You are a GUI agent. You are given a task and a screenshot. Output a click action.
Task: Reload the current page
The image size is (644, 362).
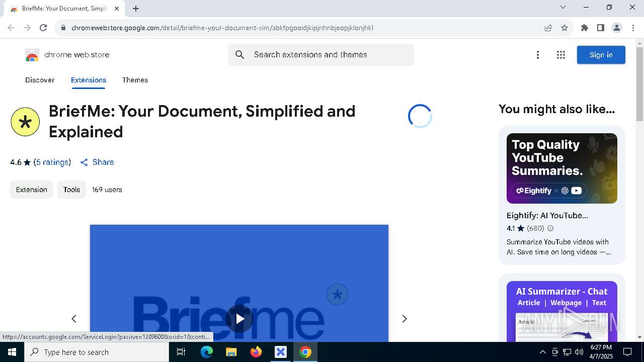43,28
